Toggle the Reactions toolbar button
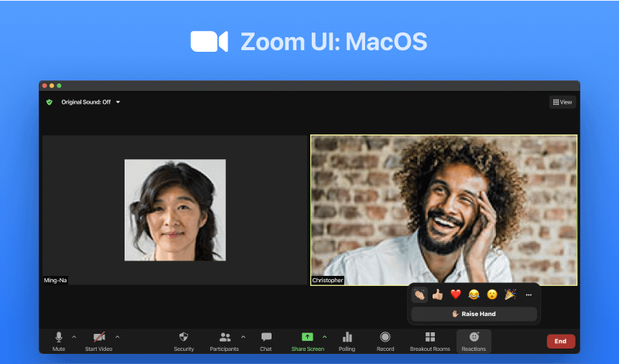 click(x=474, y=341)
